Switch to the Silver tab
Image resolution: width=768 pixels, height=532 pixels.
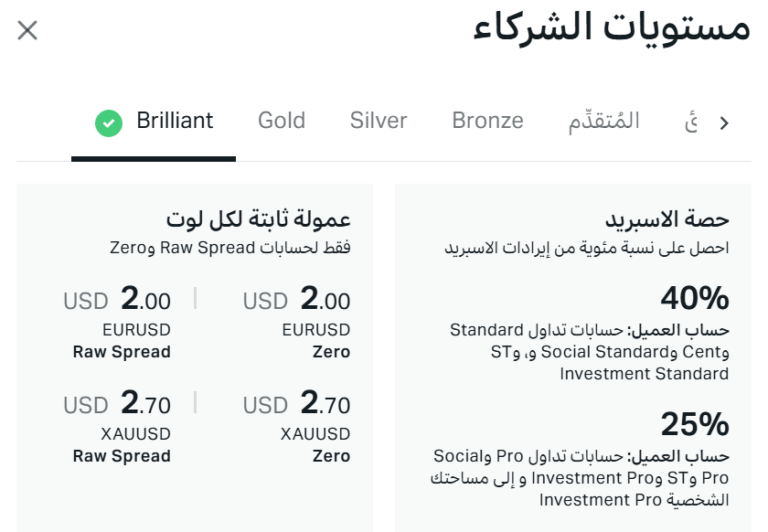(x=378, y=120)
